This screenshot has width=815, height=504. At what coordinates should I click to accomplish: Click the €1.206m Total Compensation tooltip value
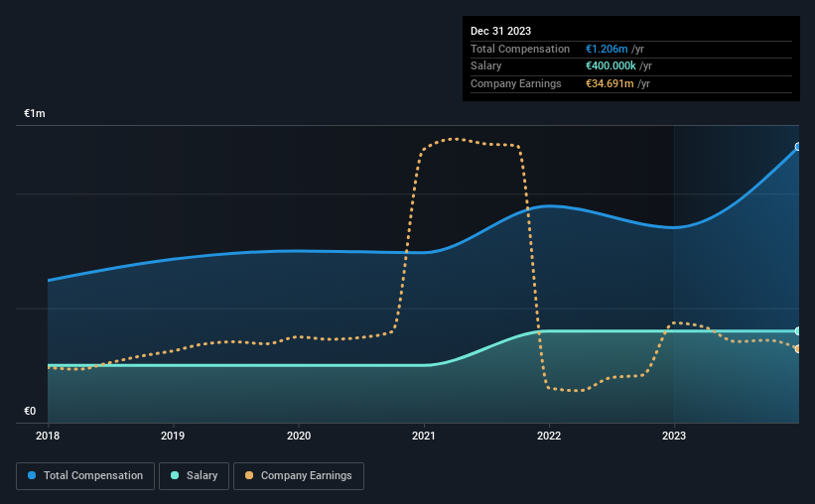(607, 49)
